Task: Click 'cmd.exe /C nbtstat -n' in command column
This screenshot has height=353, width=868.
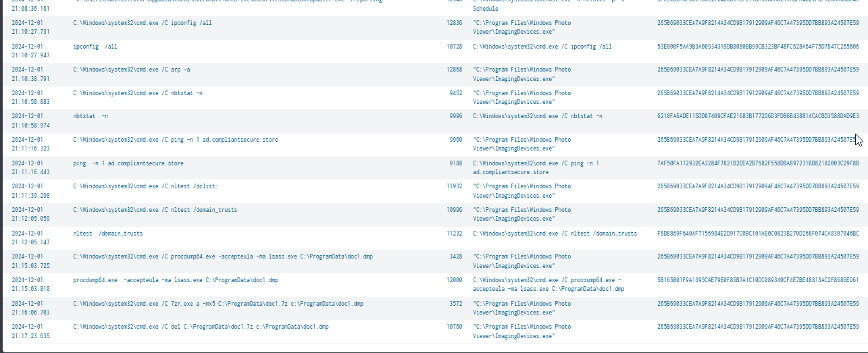Action: [137, 93]
